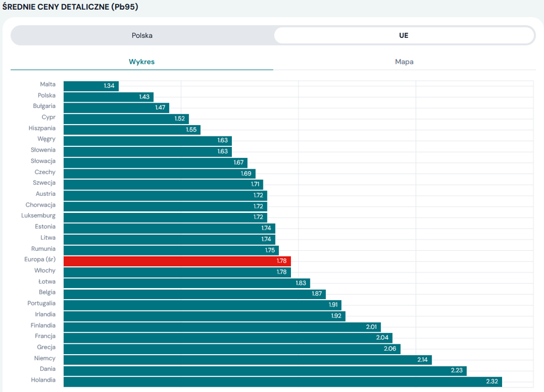This screenshot has width=544, height=392.
Task: Click the Słowenia bar showing 1.63
Action: click(148, 152)
